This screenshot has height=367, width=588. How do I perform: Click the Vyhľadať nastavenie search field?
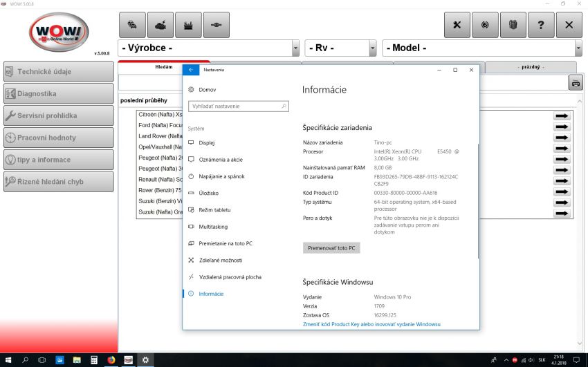click(238, 106)
